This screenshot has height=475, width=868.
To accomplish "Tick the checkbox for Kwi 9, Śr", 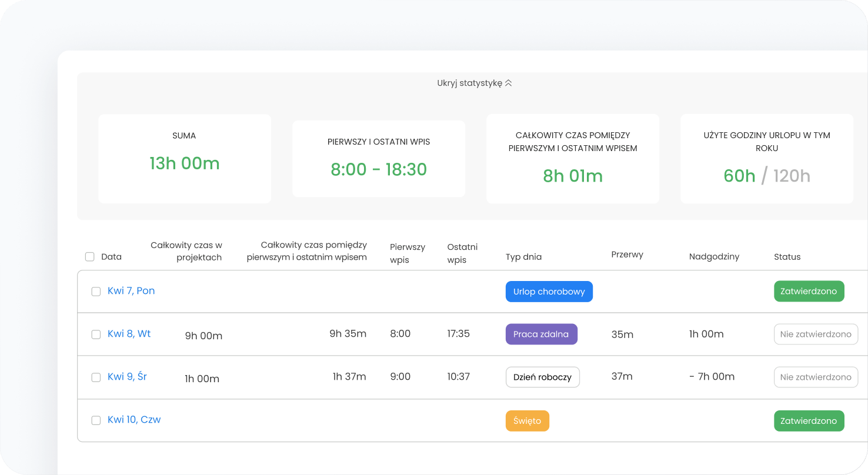I will 96,377.
